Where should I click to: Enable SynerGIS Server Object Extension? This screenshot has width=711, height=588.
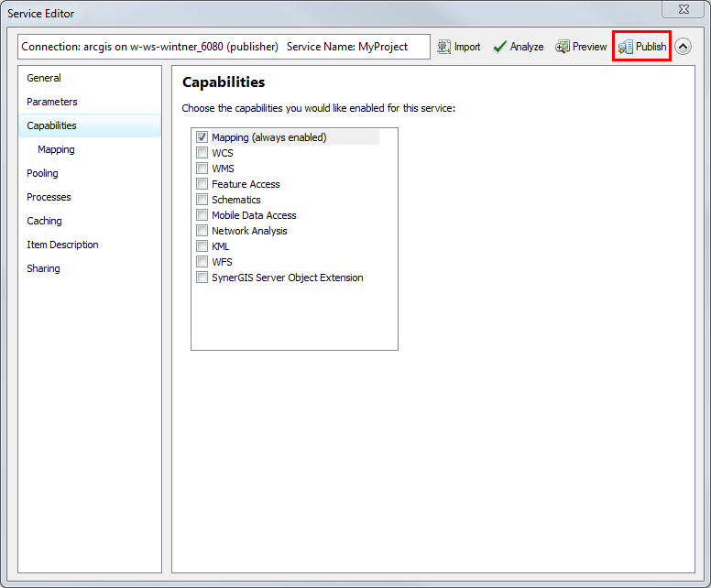(x=202, y=278)
